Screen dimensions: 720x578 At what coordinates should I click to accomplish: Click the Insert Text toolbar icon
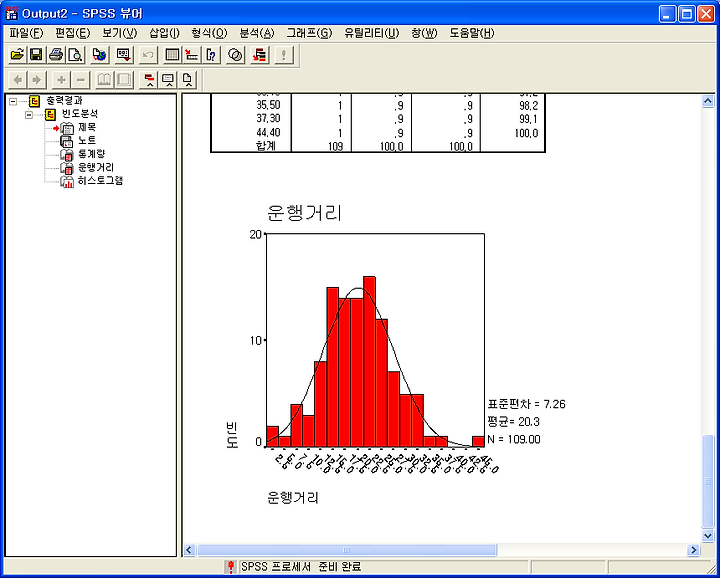click(187, 80)
